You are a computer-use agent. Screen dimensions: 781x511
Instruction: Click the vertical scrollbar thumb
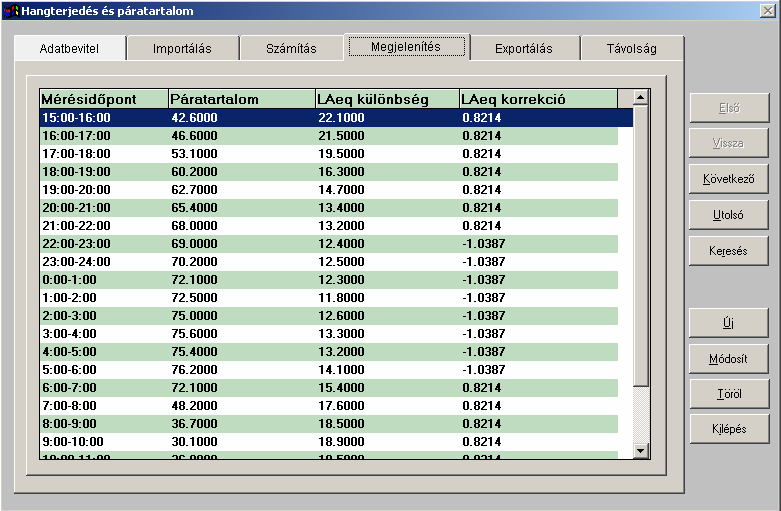[x=641, y=246]
